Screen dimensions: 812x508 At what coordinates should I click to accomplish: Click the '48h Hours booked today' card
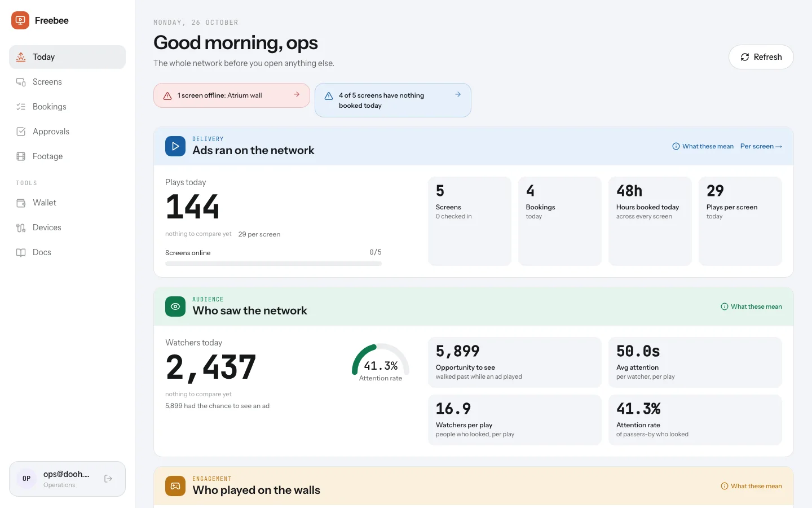coord(650,221)
